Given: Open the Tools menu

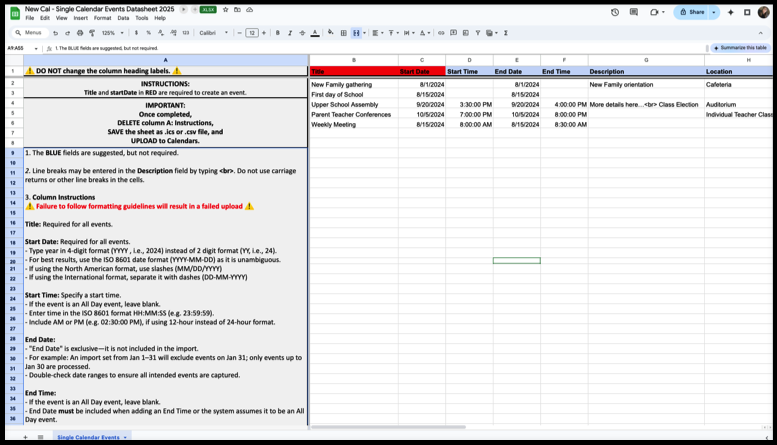Looking at the screenshot, I should click(142, 18).
